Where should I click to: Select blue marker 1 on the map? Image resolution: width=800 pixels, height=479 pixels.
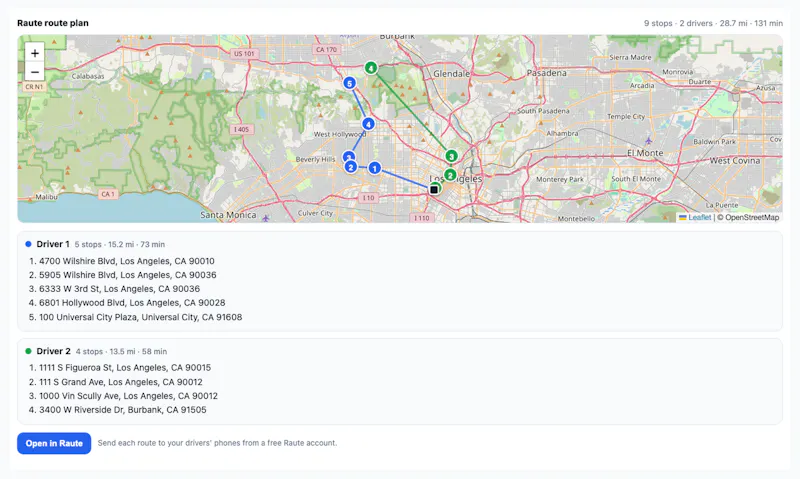pos(374,168)
